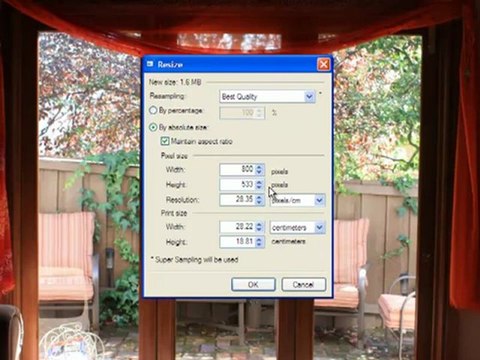The height and width of the screenshot is (360, 480).
Task: Click the Resize dialog title icon
Action: pos(150,64)
